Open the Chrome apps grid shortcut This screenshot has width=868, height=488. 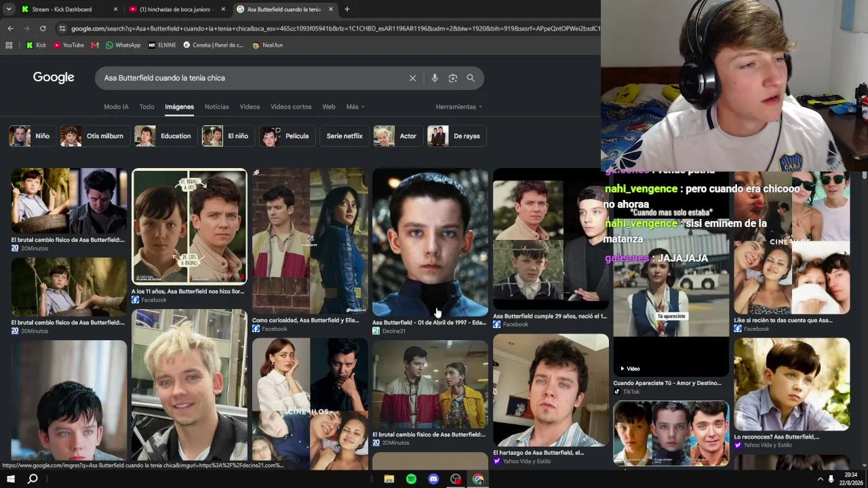[x=9, y=45]
